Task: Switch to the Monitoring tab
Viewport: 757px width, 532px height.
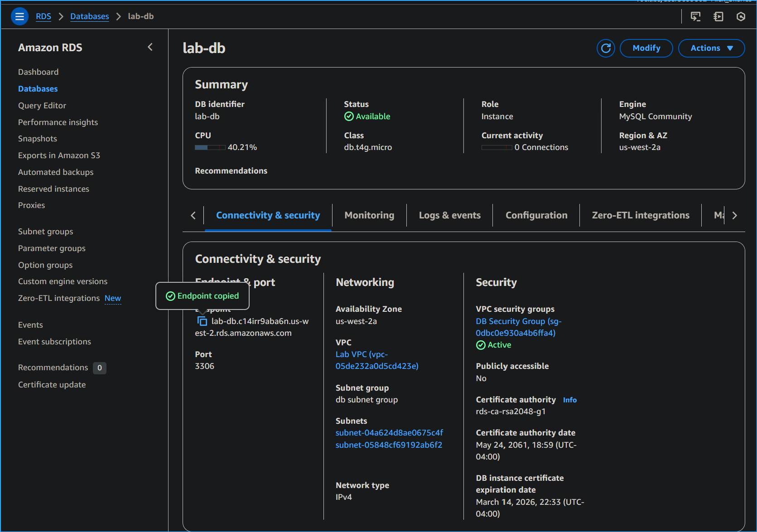Action: pos(369,215)
